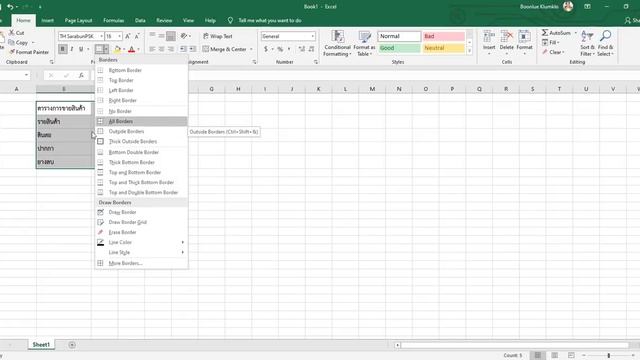Viewport: 640px width, 360px height.
Task: Click the Undo arrow icon
Action: 10,7
